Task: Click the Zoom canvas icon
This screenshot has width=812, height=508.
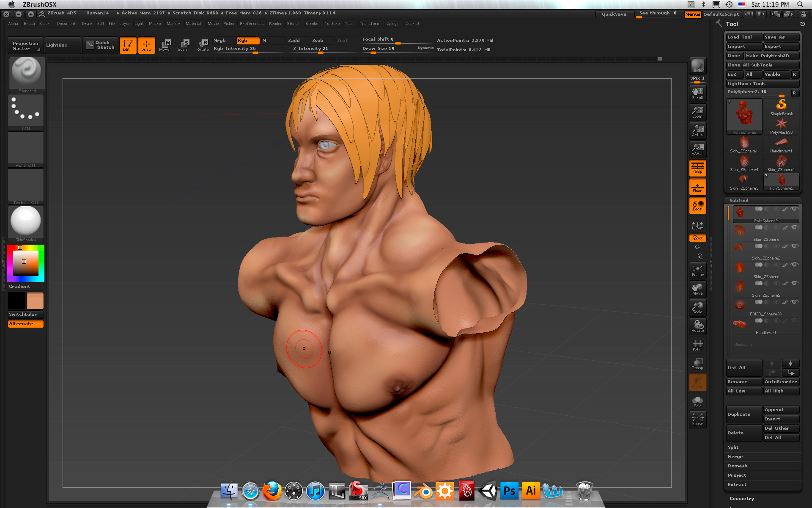Action: click(697, 112)
